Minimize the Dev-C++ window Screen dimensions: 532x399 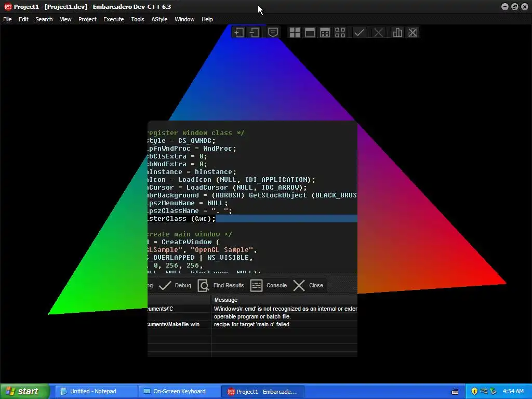[505, 6]
